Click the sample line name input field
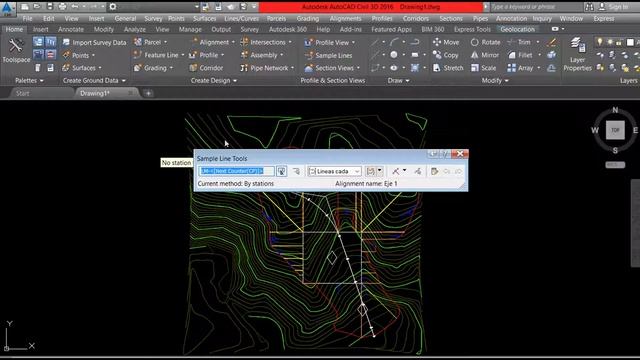The height and width of the screenshot is (360, 640). tap(237, 171)
